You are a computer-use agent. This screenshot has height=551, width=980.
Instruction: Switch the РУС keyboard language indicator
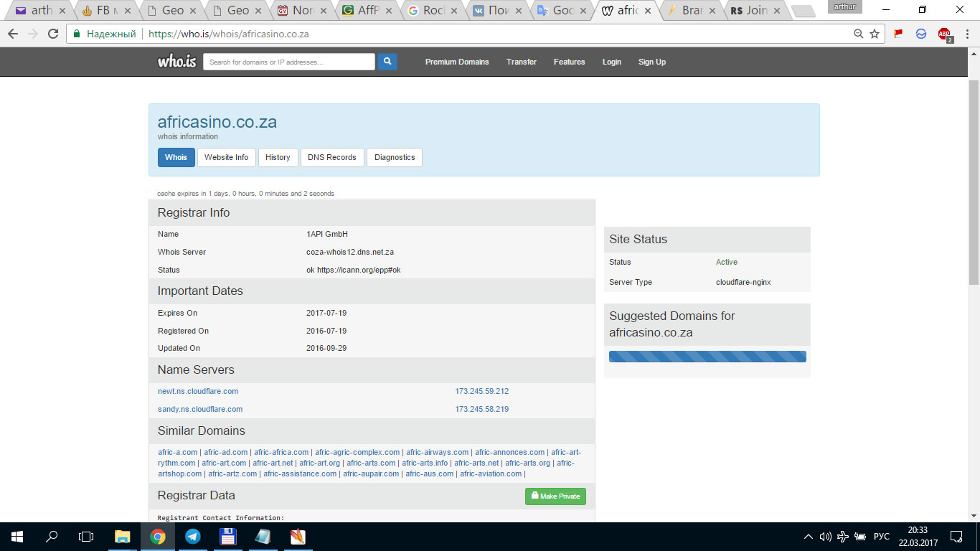click(x=881, y=537)
